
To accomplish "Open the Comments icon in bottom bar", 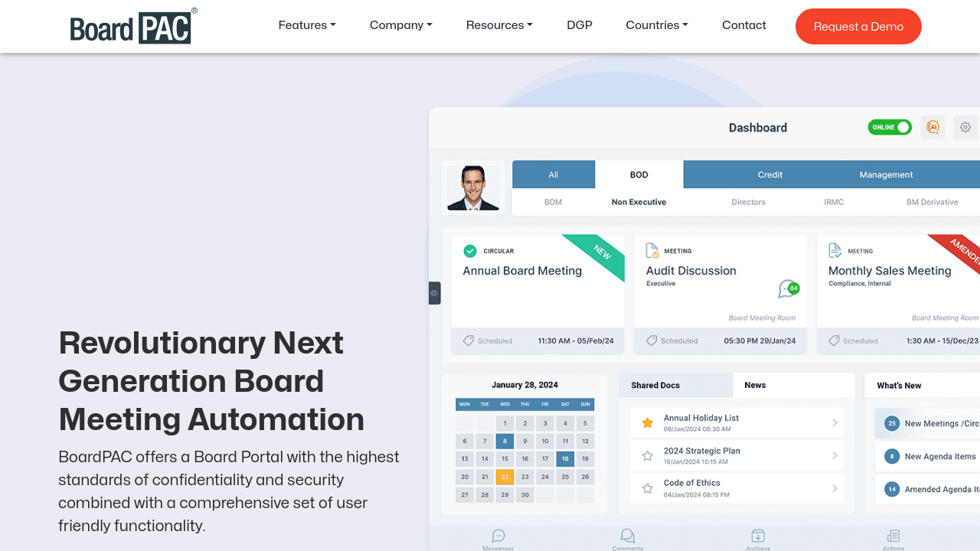I will [x=628, y=536].
